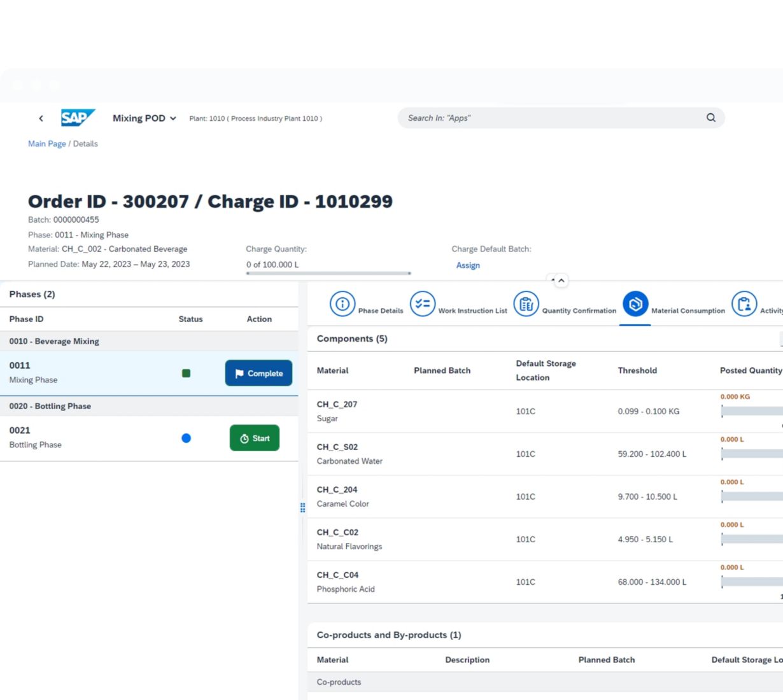Collapse the 0020 - Bottling Phase group

click(x=50, y=406)
